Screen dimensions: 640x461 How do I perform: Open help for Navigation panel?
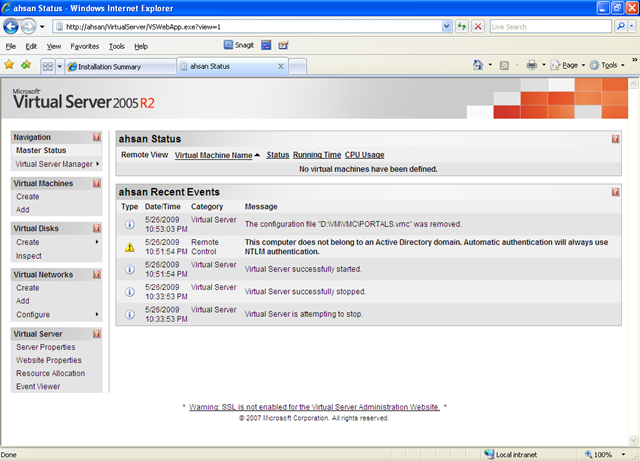[x=96, y=137]
